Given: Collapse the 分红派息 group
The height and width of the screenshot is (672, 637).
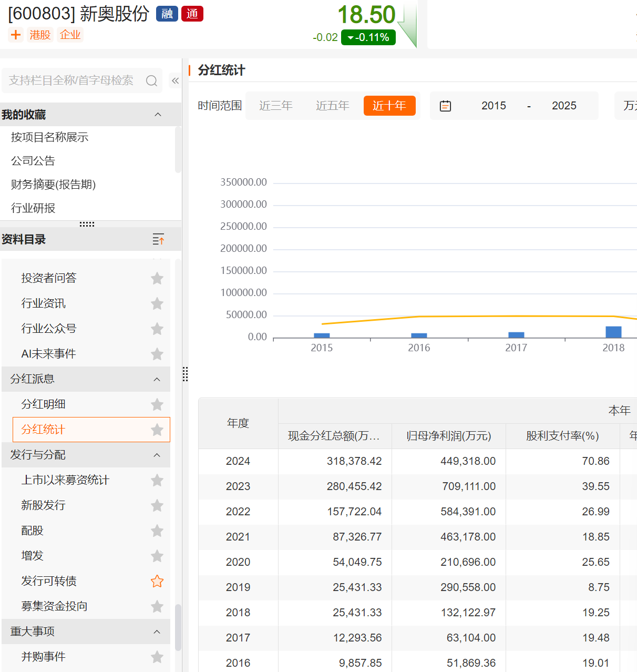Looking at the screenshot, I should coord(157,379).
